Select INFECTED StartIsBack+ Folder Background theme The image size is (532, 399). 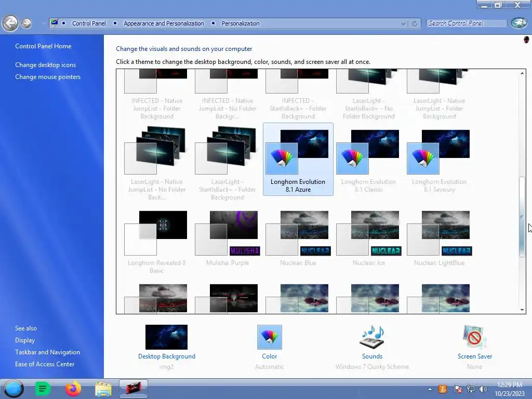[298, 95]
